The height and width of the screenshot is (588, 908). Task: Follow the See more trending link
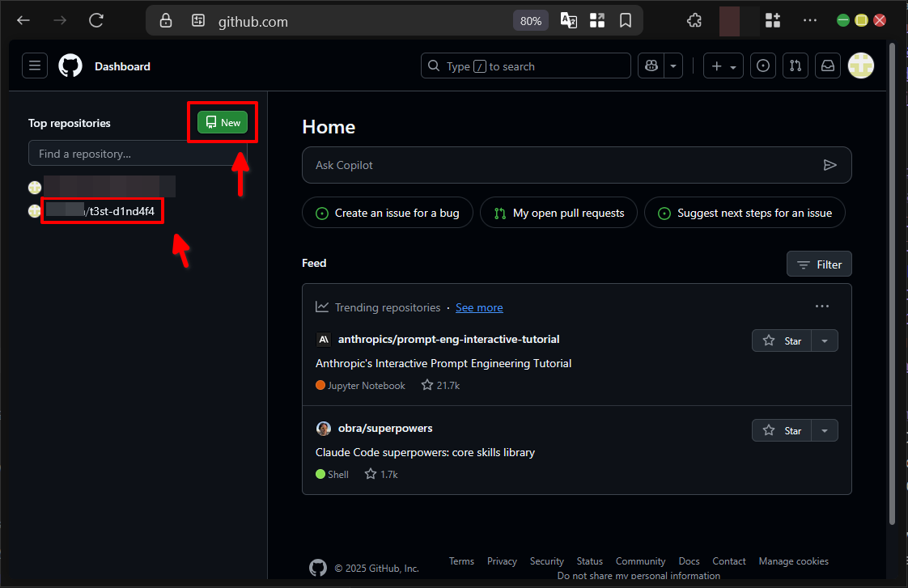(479, 307)
